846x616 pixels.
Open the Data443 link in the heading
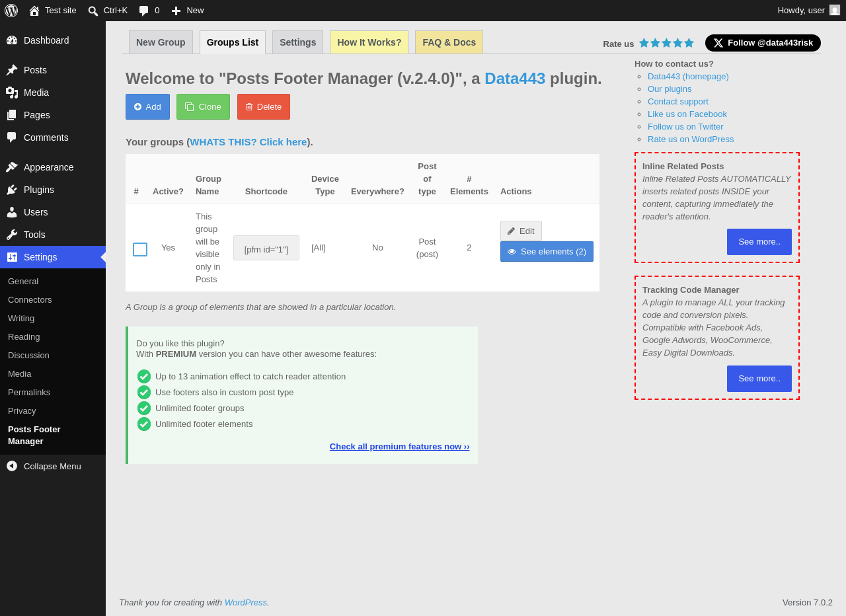click(x=515, y=78)
